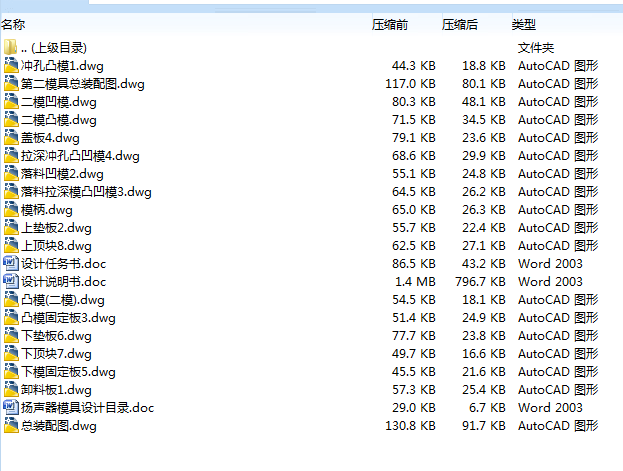
Task: Sort by the 压缩后 column header
Action: click(460, 25)
